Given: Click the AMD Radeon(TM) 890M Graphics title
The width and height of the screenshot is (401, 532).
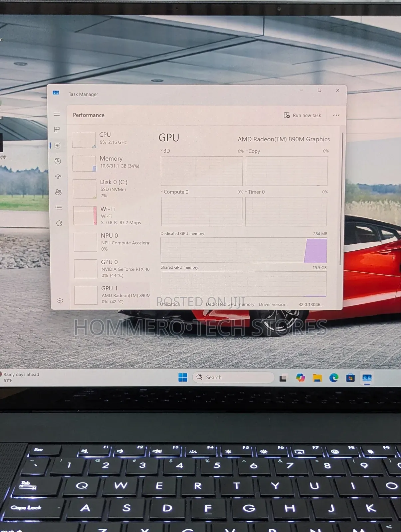Looking at the screenshot, I should point(284,139).
